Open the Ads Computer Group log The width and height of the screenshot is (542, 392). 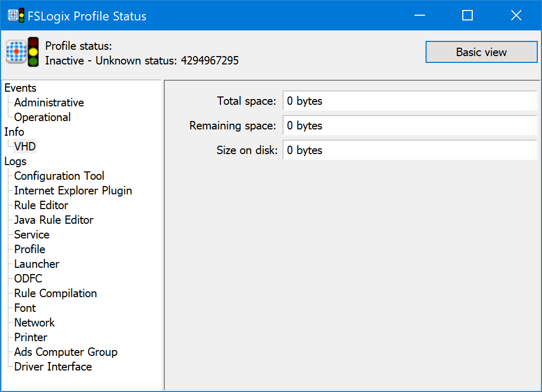[x=65, y=352]
